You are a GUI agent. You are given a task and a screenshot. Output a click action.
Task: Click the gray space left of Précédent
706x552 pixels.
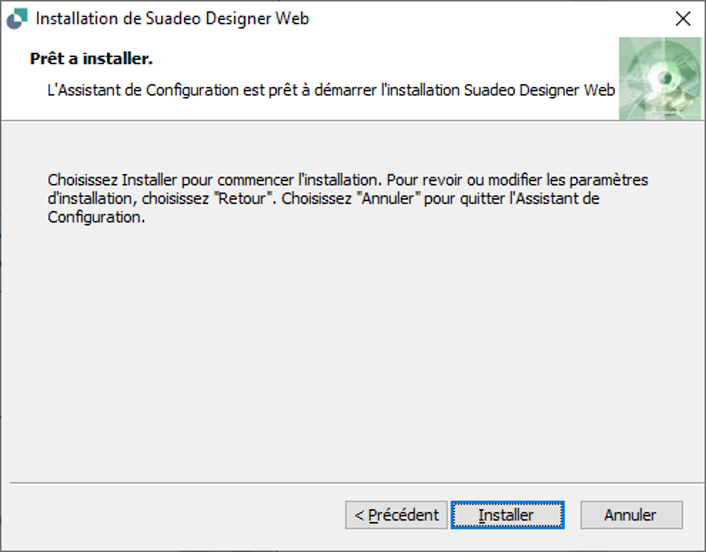pyautogui.click(x=176, y=515)
